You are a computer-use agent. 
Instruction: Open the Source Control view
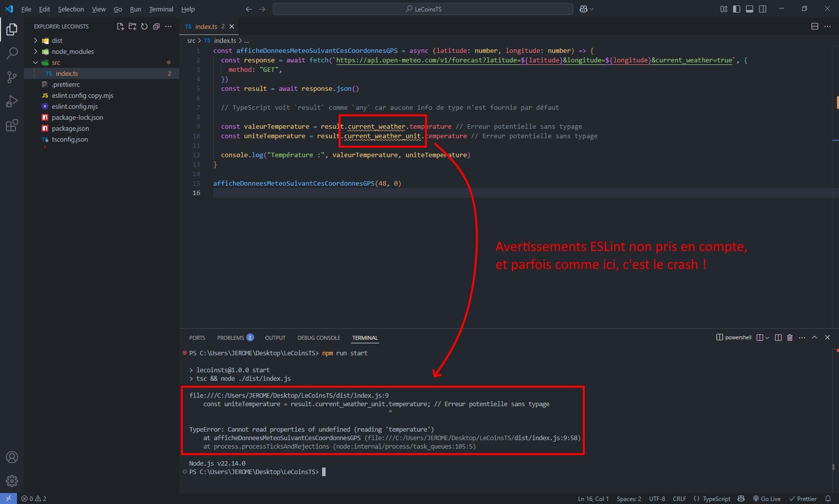coord(12,77)
